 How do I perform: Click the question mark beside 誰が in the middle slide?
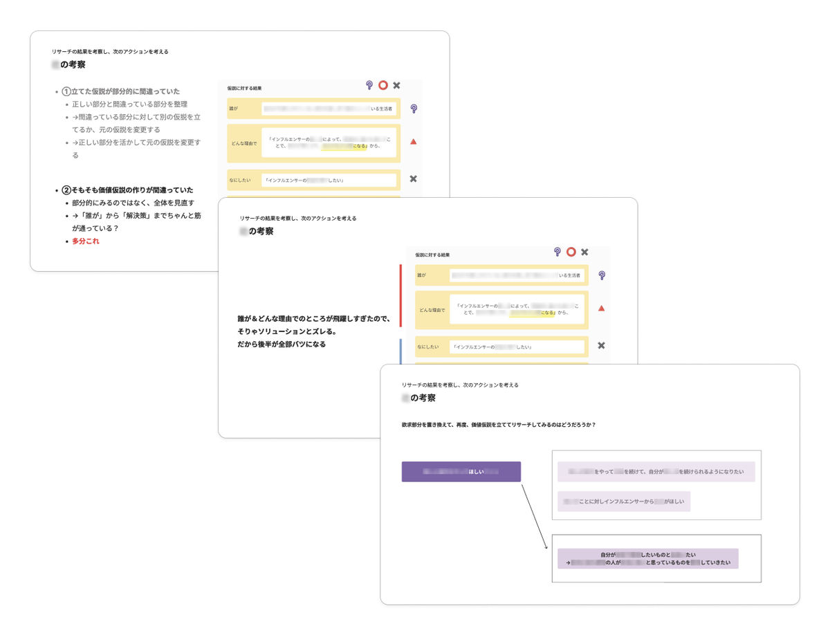[602, 275]
